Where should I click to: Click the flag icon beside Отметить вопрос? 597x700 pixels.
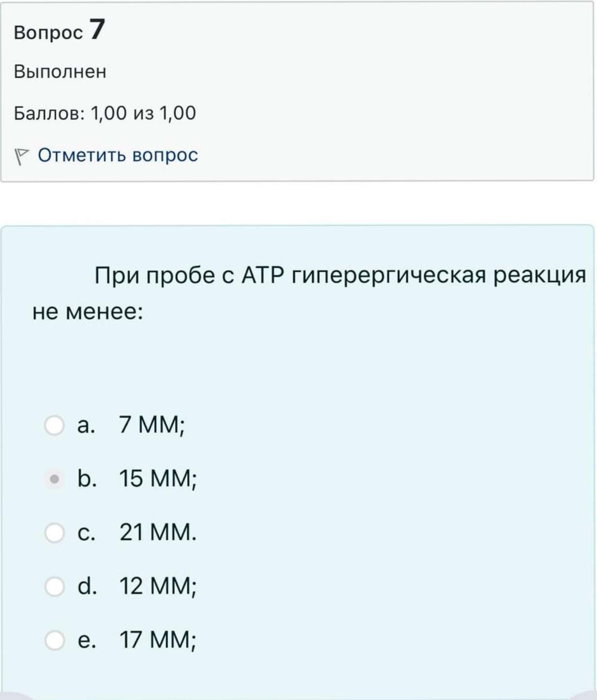(21, 157)
